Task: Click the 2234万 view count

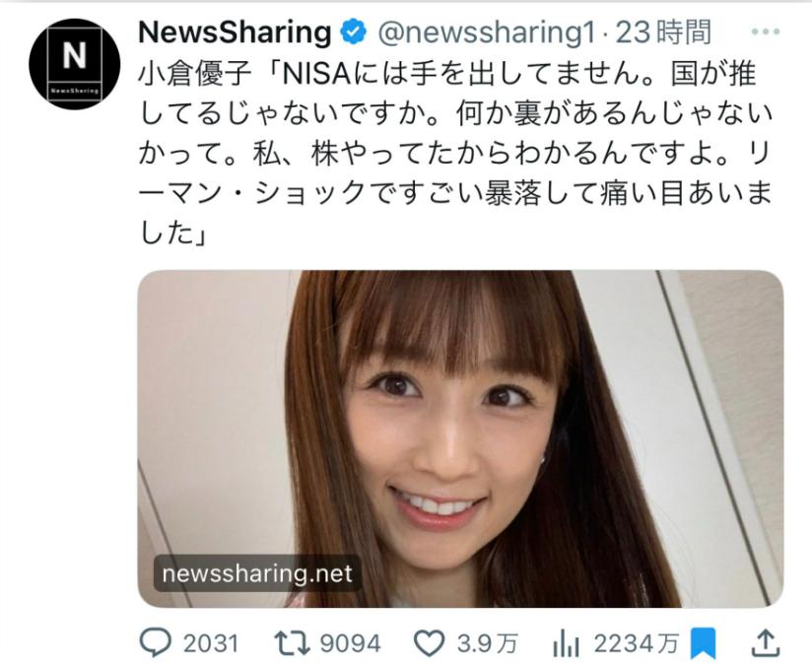Action: [636, 643]
